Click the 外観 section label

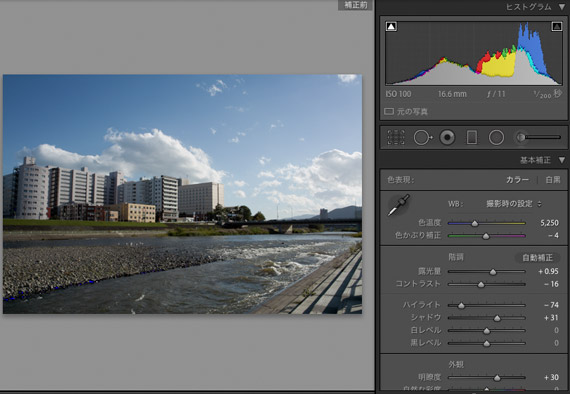(455, 364)
